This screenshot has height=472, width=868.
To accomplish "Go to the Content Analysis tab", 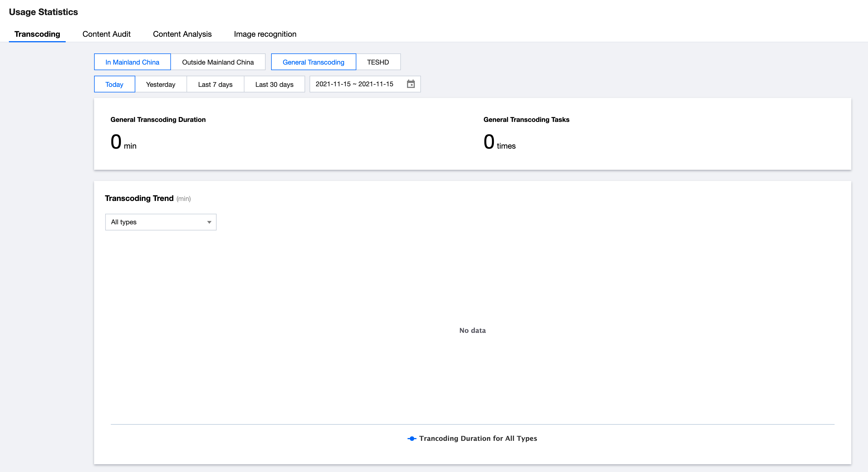I will point(182,34).
